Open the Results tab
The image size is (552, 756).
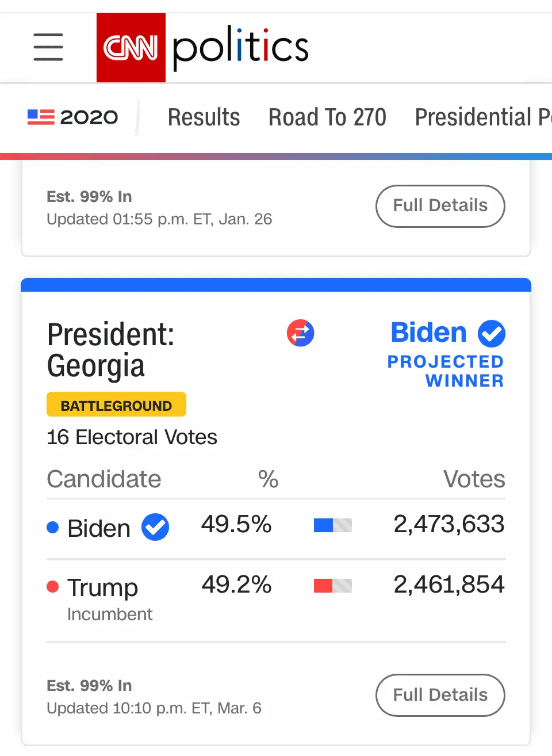204,117
